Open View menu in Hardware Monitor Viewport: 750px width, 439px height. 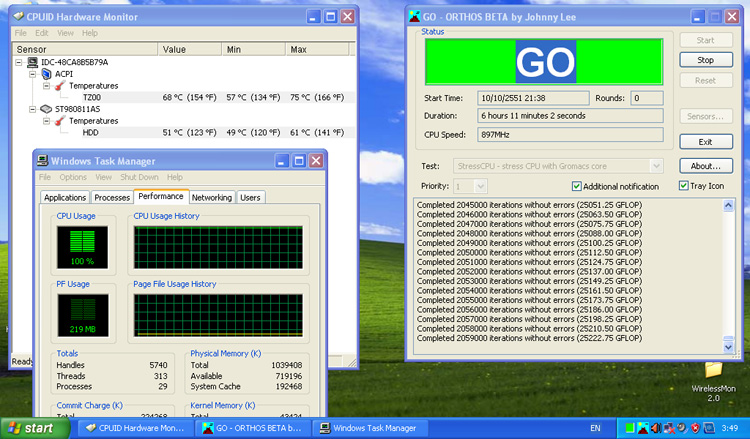66,33
